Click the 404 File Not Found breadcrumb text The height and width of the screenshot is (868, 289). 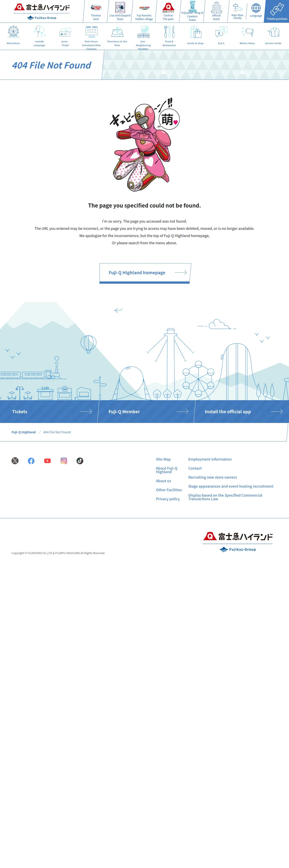pyautogui.click(x=57, y=432)
